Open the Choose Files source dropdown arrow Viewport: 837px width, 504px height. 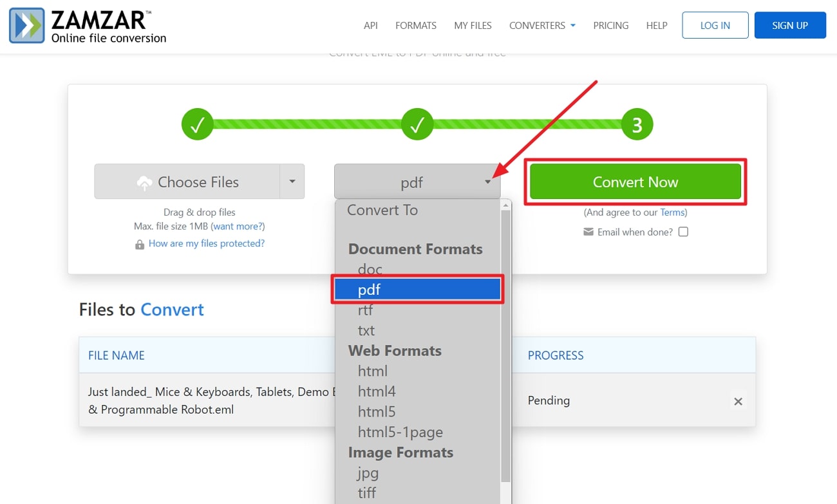[x=292, y=182]
